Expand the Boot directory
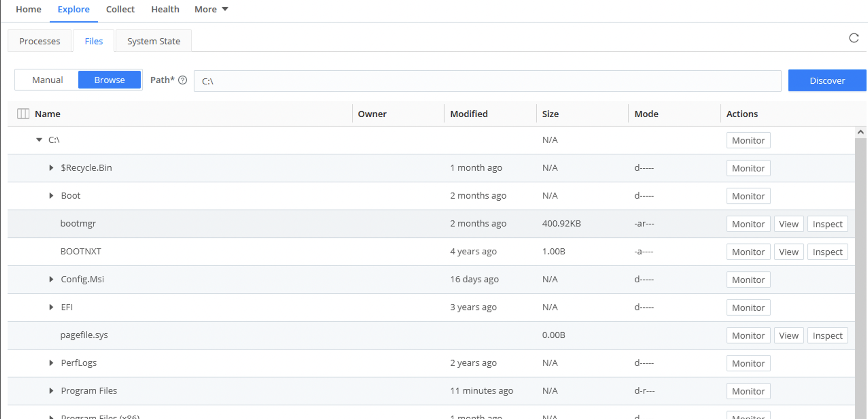The width and height of the screenshot is (868, 419). click(x=51, y=196)
